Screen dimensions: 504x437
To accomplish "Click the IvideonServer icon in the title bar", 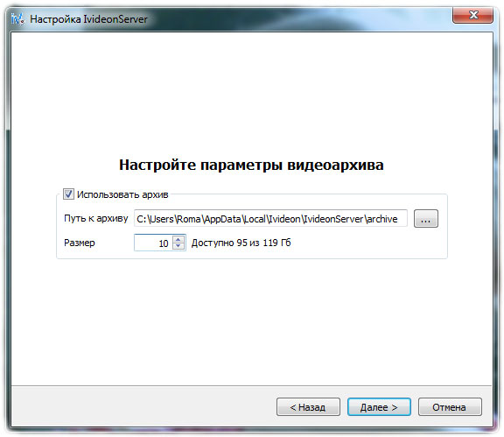I will point(17,18).
